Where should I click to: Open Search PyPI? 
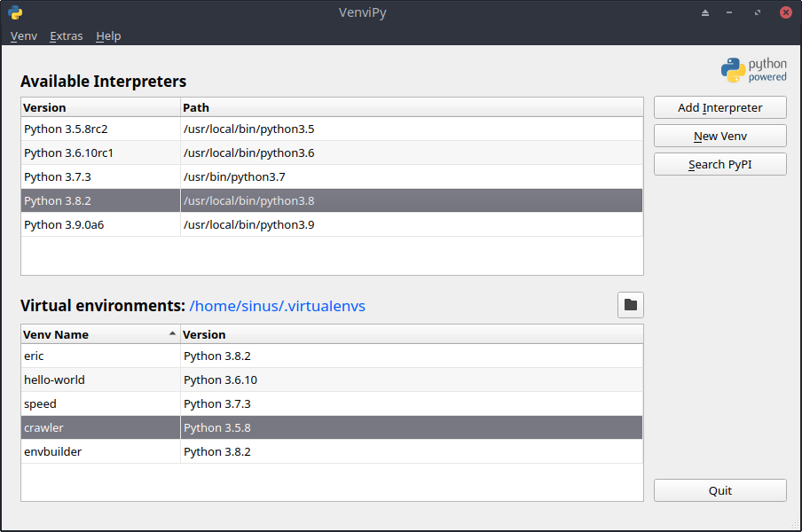coord(719,164)
